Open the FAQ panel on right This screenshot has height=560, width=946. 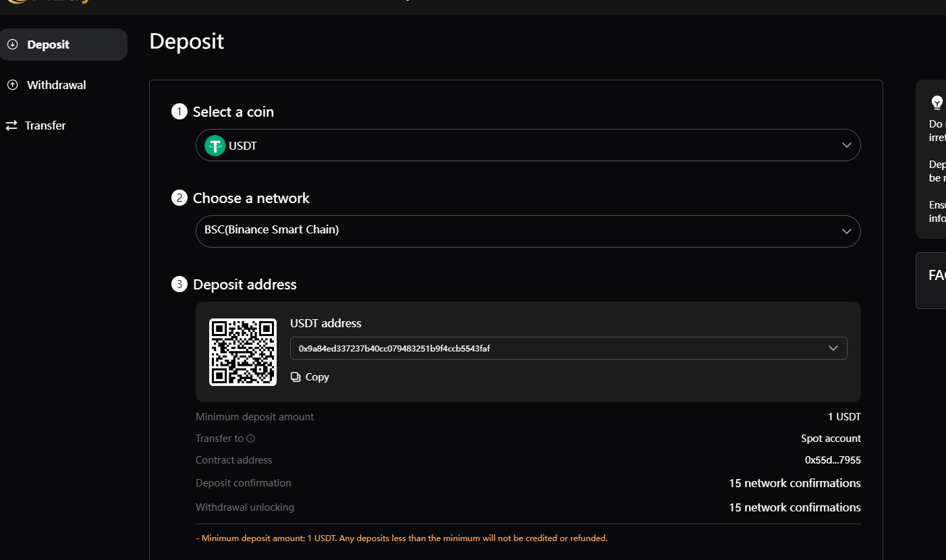[x=937, y=275]
